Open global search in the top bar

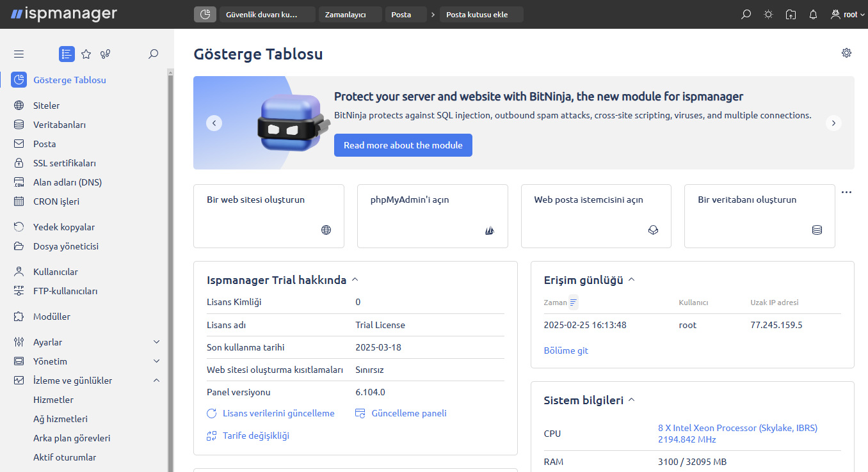[746, 14]
